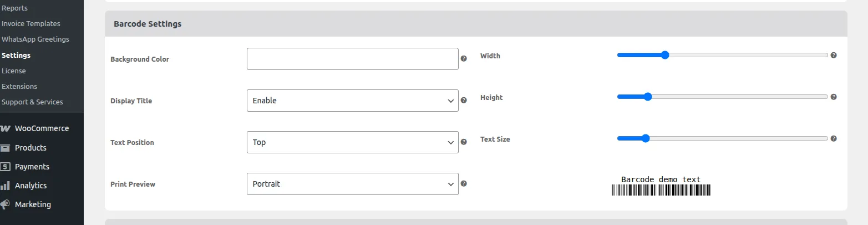Click the Background Color input field
This screenshot has height=225, width=868.
tap(352, 59)
